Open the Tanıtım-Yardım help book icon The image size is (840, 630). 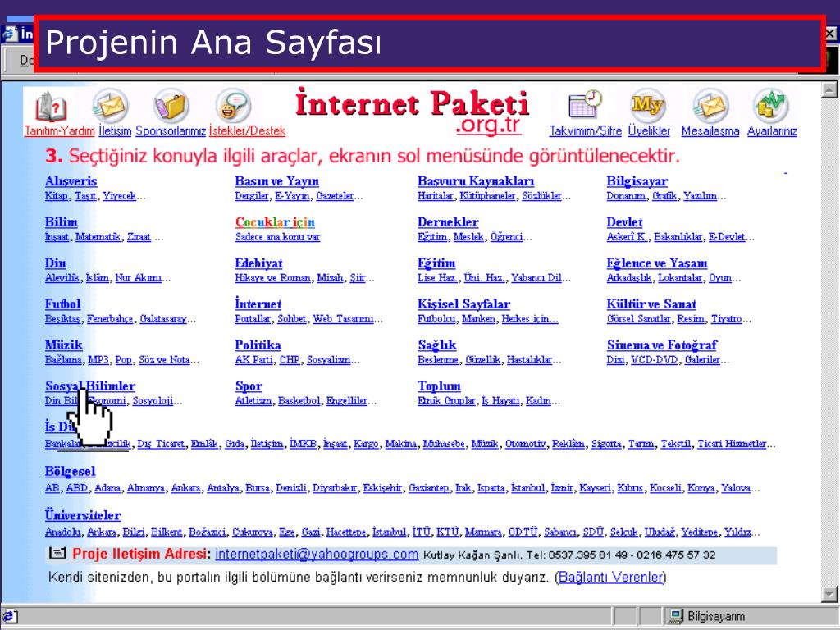(x=52, y=107)
